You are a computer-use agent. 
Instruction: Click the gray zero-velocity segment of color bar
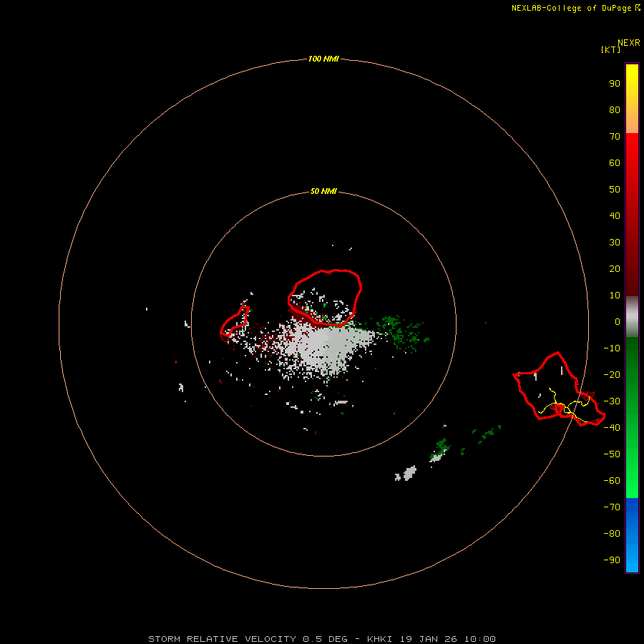pos(632,317)
